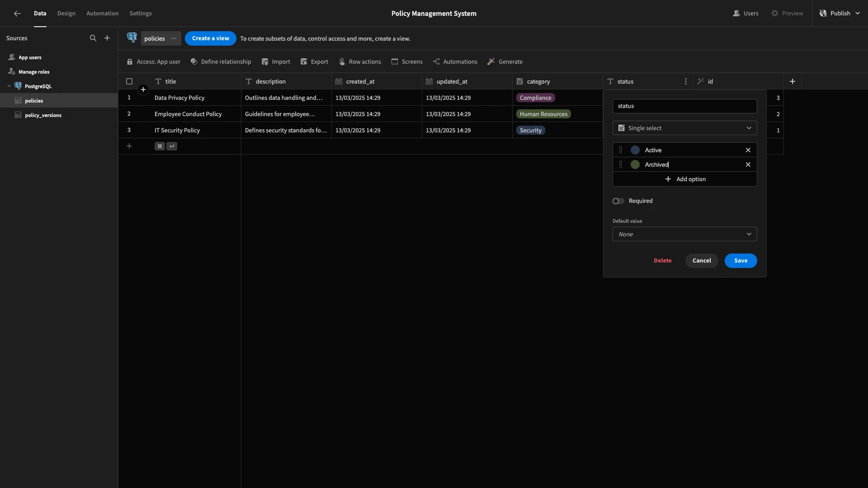Screen dimensions: 868x488
Task: Go back with the left arrow icon
Action: (x=17, y=14)
